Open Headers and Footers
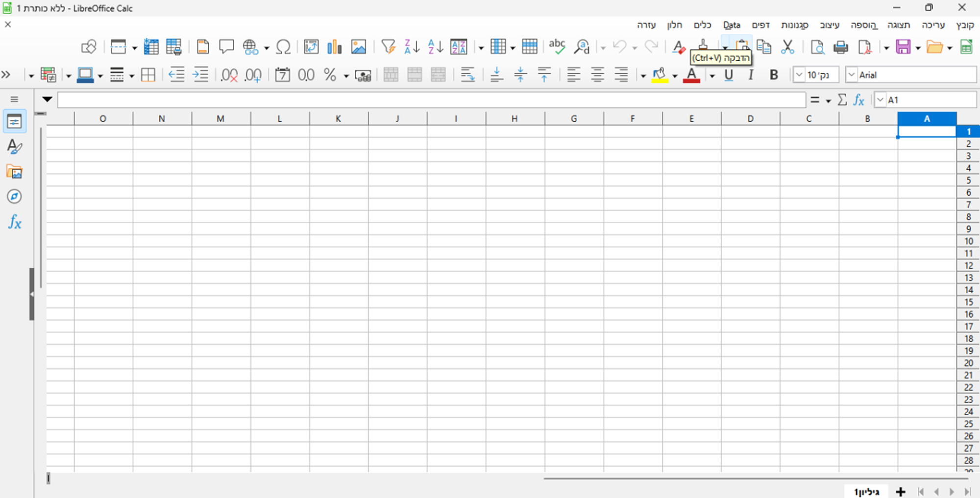 tap(203, 47)
